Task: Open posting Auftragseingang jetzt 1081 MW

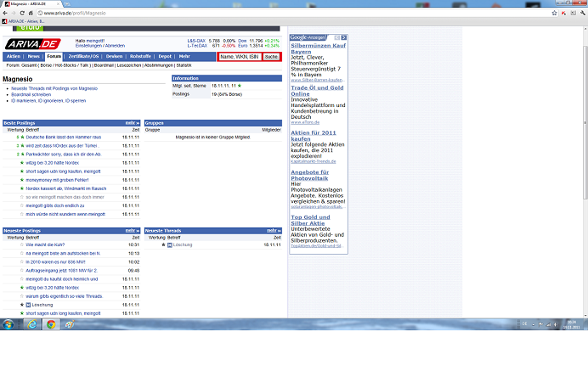Action: (61, 271)
